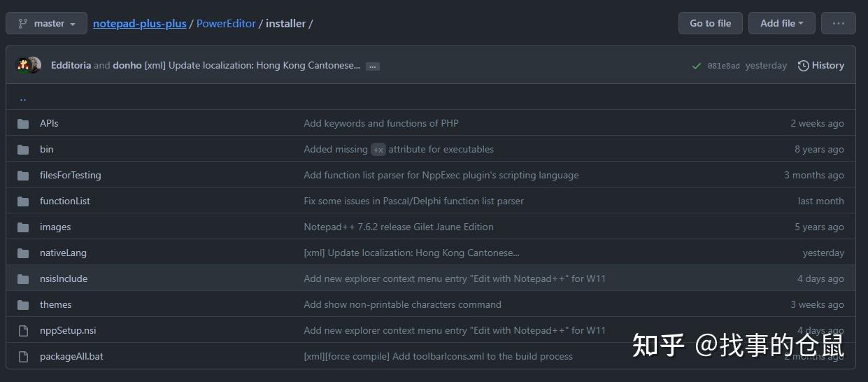Click 'yesterday' timestamp in nativeLang row

[823, 253]
